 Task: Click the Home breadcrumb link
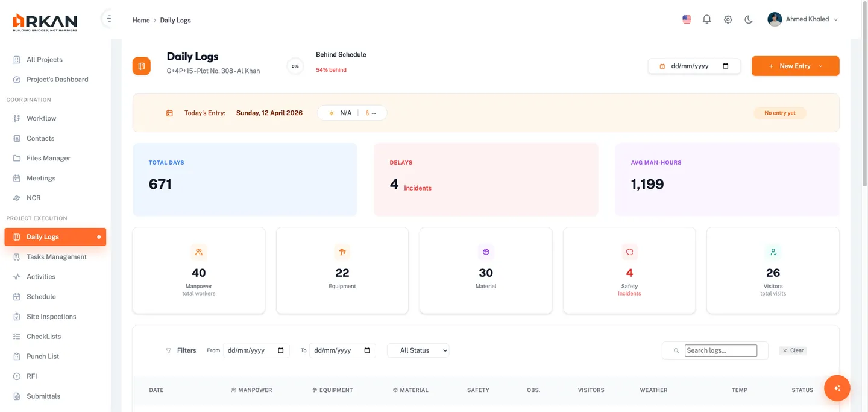141,20
